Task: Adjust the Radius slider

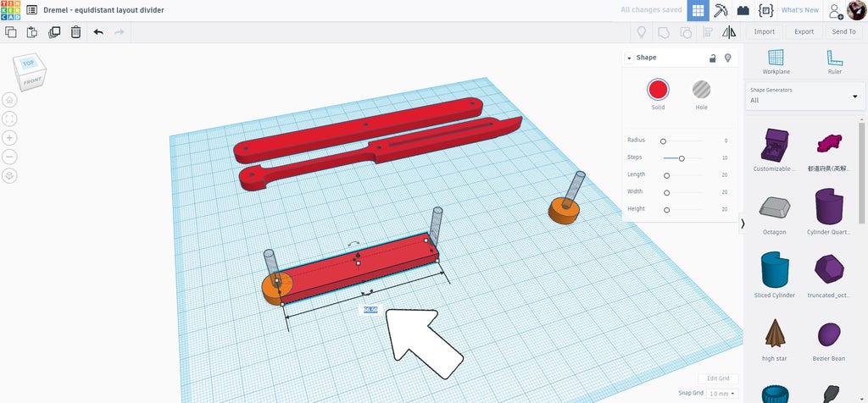Action: pyautogui.click(x=663, y=141)
